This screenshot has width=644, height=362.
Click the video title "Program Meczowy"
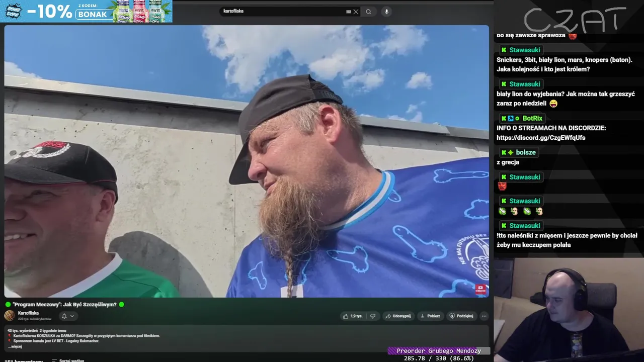64,304
